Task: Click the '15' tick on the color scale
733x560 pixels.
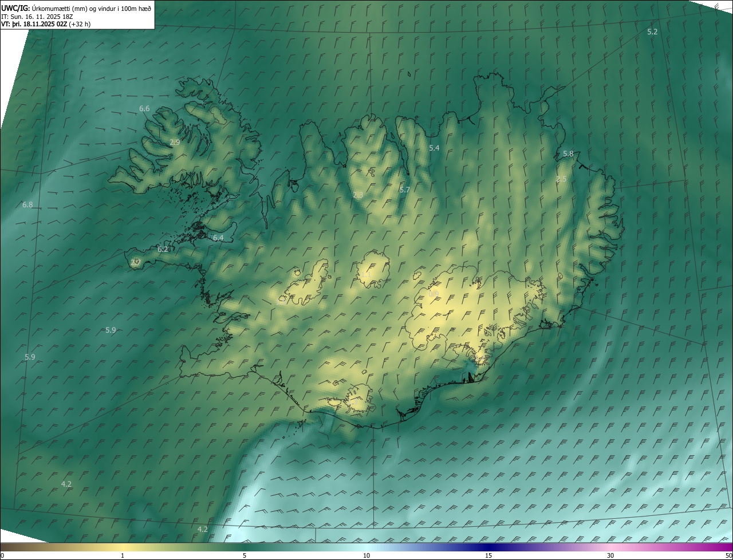Action: [488, 555]
